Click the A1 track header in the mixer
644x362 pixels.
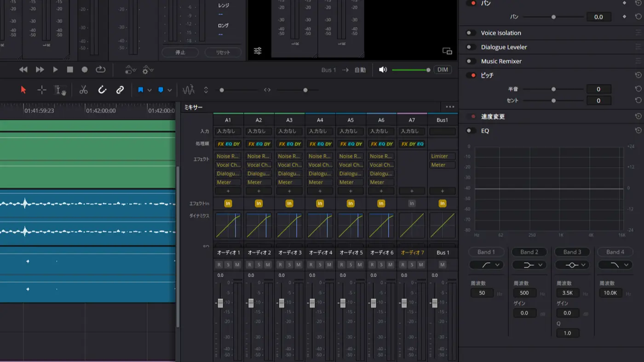(x=228, y=120)
